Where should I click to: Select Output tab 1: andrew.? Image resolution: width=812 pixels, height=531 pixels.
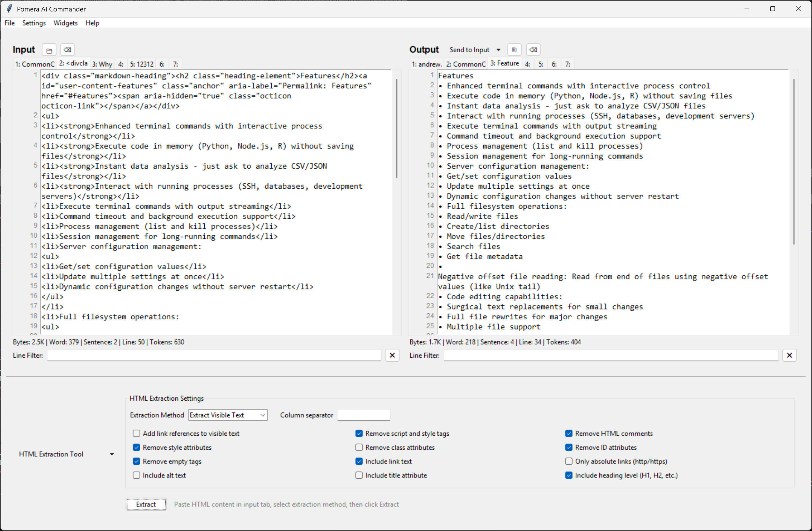(x=427, y=64)
